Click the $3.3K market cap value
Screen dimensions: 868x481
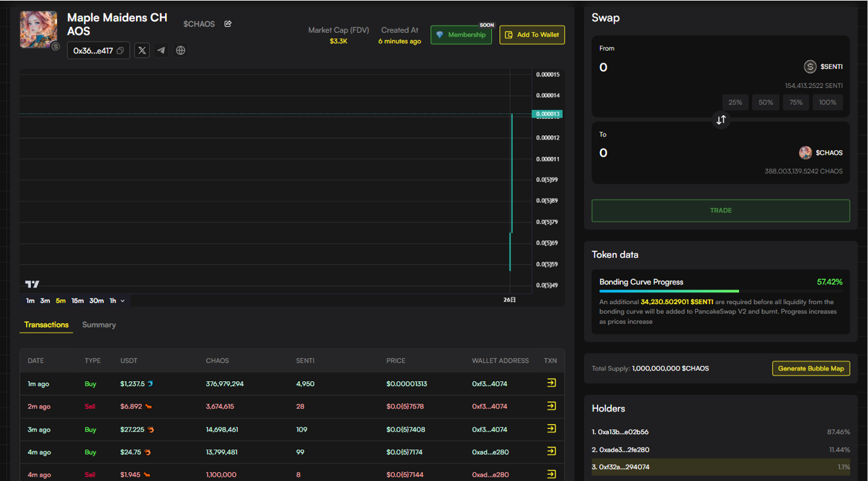[338, 41]
